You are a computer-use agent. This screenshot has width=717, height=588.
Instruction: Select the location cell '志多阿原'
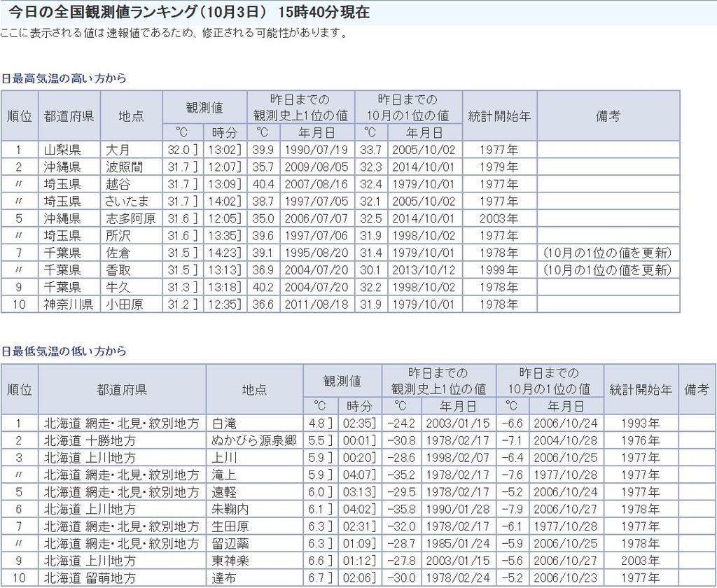(131, 218)
